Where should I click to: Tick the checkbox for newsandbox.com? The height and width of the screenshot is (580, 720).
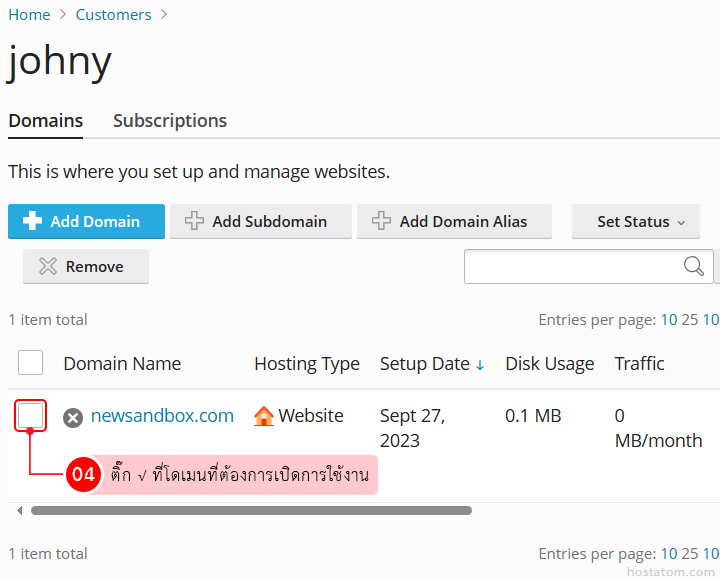point(31,415)
